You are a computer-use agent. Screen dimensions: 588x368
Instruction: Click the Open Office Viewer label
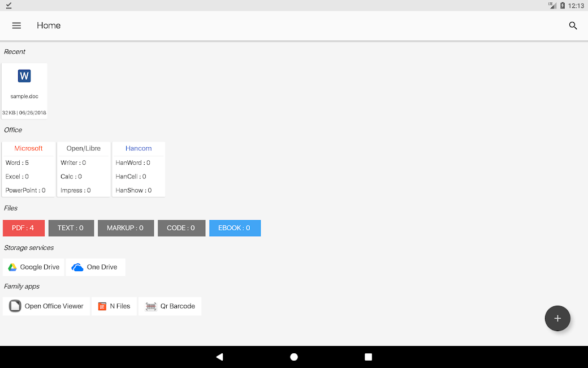click(54, 306)
